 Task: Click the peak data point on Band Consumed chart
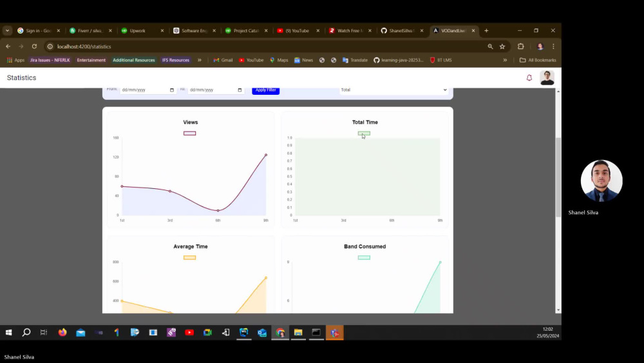coord(440,262)
